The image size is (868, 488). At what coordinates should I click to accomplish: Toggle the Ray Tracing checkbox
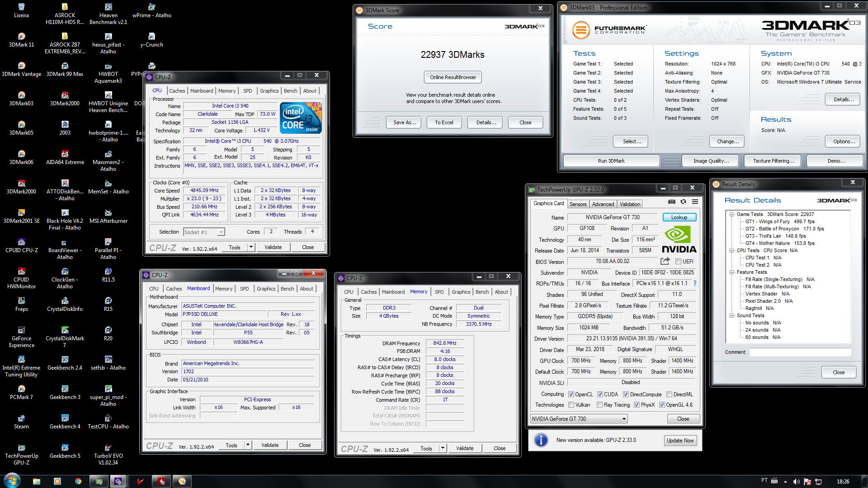click(x=599, y=405)
